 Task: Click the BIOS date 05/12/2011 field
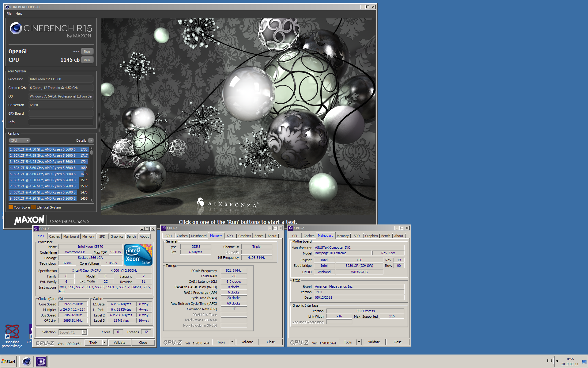pyautogui.click(x=359, y=298)
